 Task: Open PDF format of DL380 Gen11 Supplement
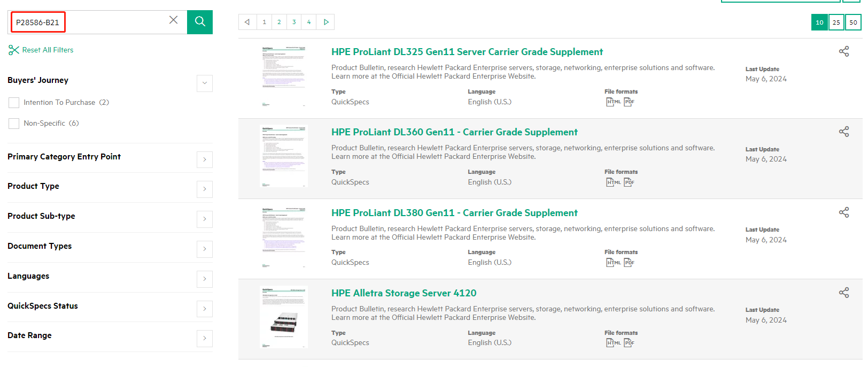(629, 263)
